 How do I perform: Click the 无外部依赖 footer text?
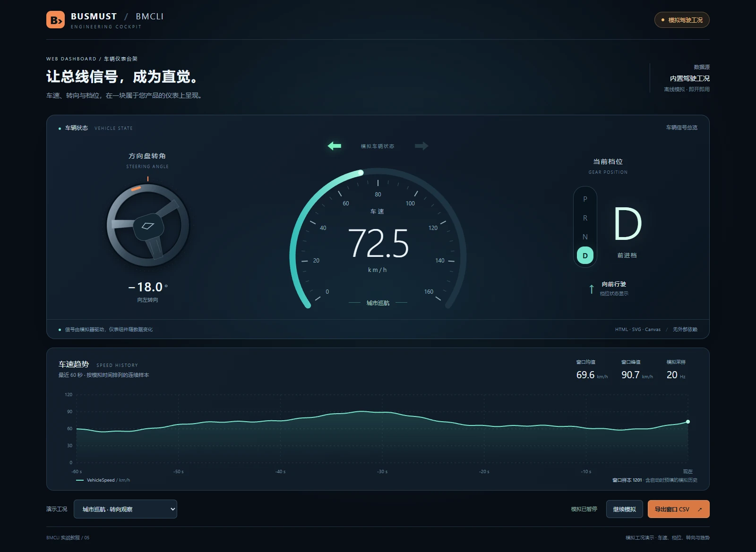685,330
